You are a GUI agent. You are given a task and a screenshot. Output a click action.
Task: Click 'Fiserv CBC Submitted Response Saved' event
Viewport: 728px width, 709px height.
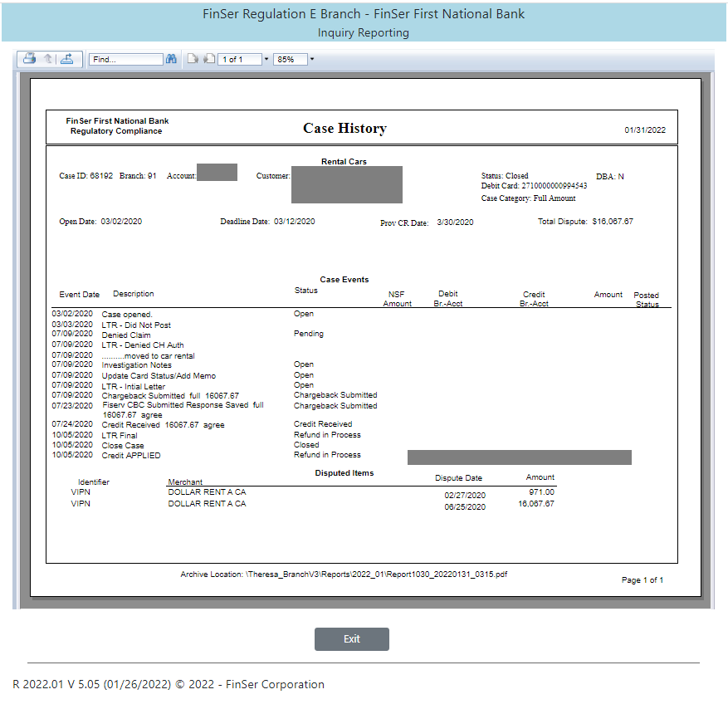coord(183,409)
